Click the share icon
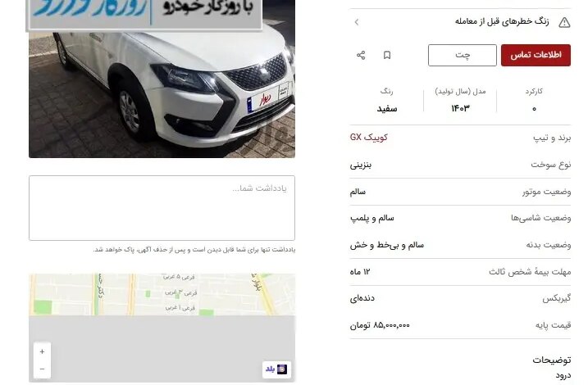The image size is (588, 385). (x=361, y=56)
